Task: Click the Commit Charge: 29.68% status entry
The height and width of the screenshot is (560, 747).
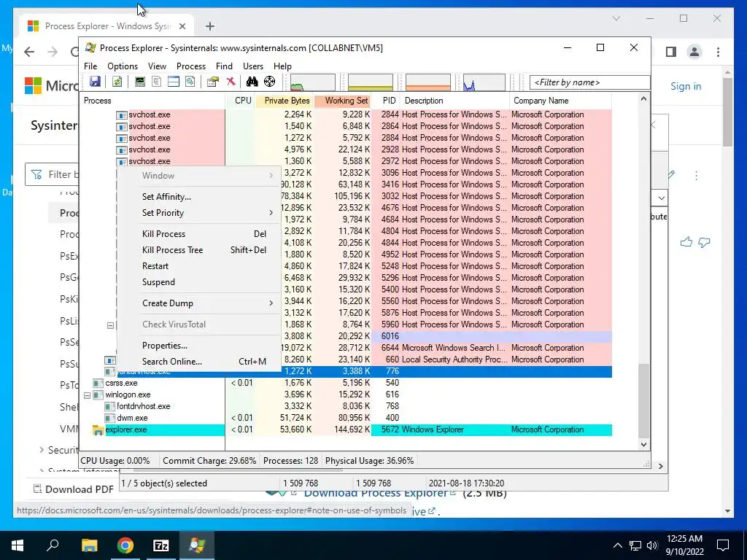Action: [x=209, y=461]
